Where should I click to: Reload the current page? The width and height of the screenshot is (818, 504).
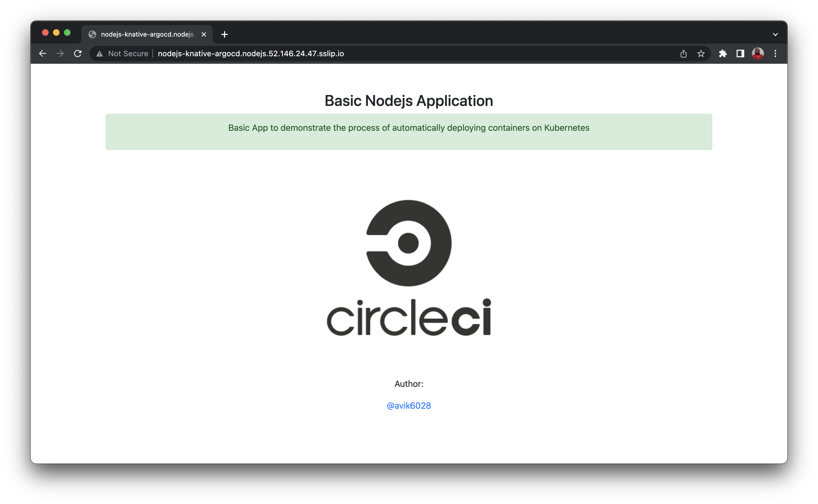click(78, 54)
